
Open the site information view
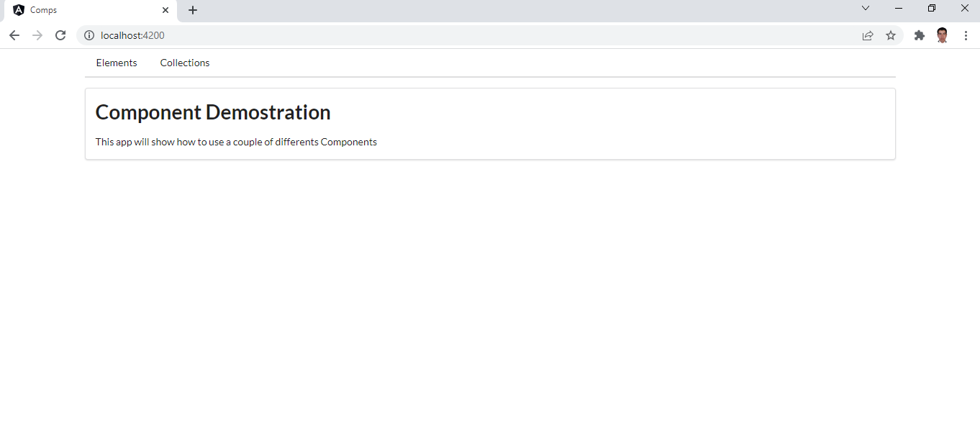(x=89, y=35)
